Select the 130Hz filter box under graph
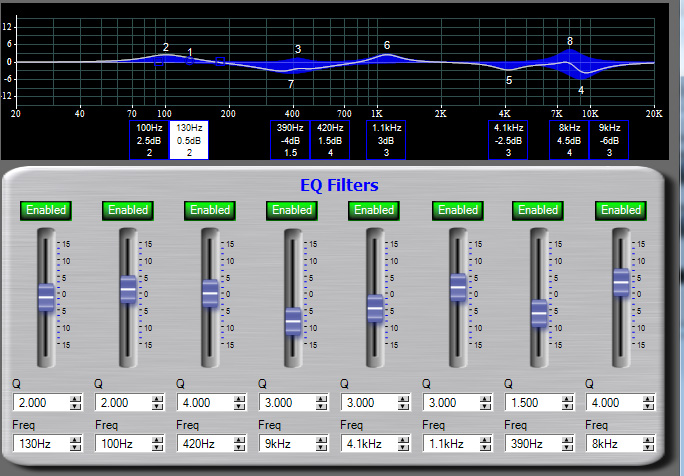The height and width of the screenshot is (476, 684). pos(189,141)
